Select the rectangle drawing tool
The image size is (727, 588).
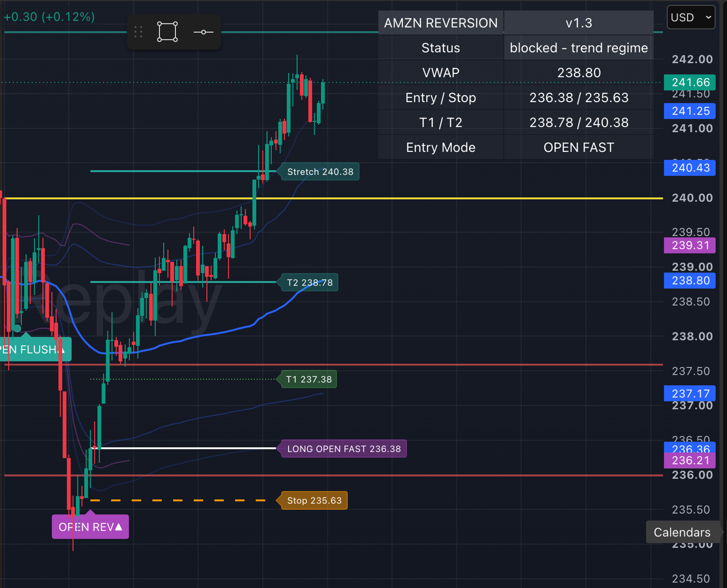tap(167, 32)
